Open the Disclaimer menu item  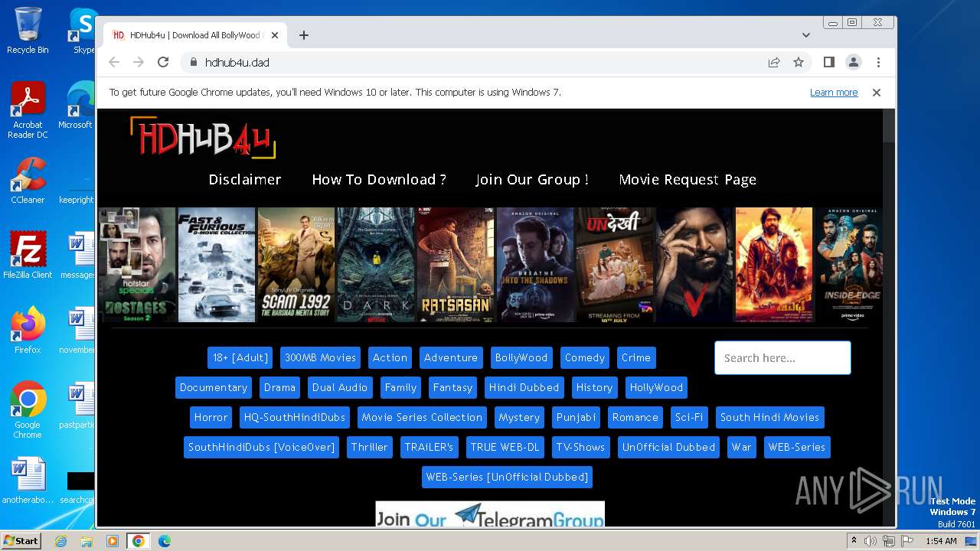pos(245,180)
